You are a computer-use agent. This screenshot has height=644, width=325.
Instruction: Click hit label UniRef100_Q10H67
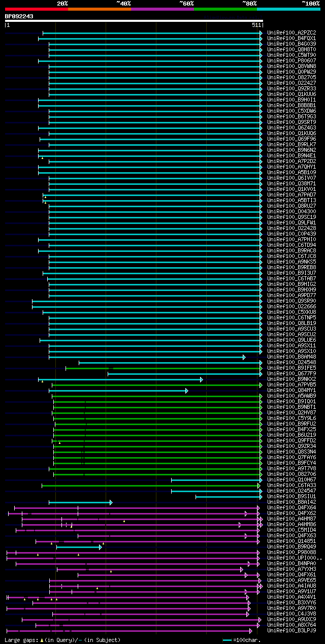[291, 479]
